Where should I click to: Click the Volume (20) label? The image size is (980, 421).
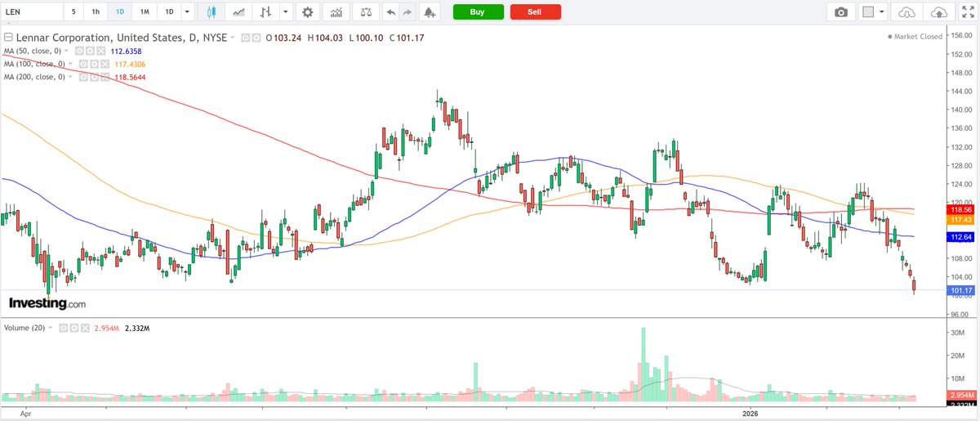[x=24, y=328]
